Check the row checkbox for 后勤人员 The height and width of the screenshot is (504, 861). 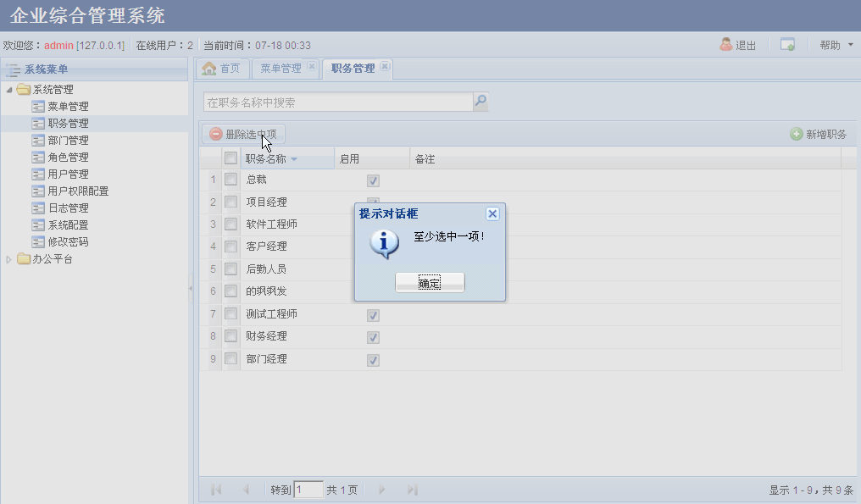[231, 269]
